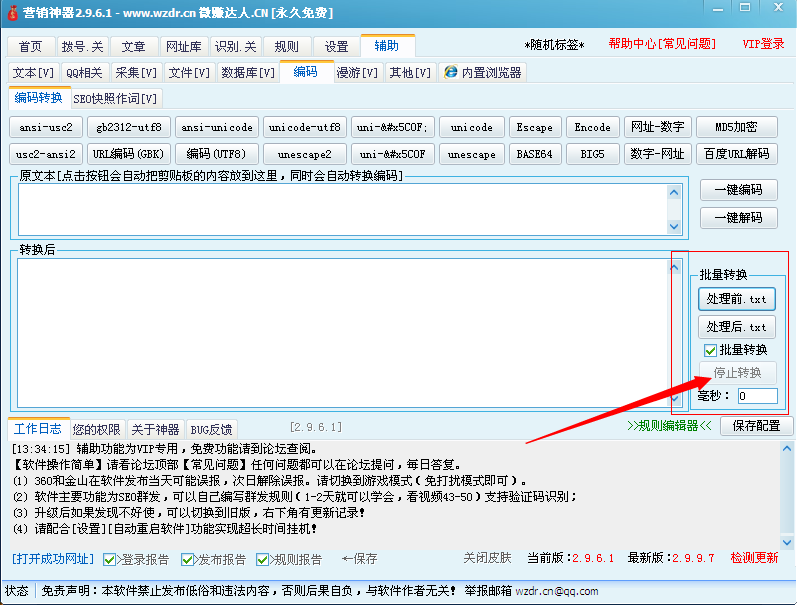Click the unescape button
This screenshot has width=797, height=605.
click(x=472, y=154)
